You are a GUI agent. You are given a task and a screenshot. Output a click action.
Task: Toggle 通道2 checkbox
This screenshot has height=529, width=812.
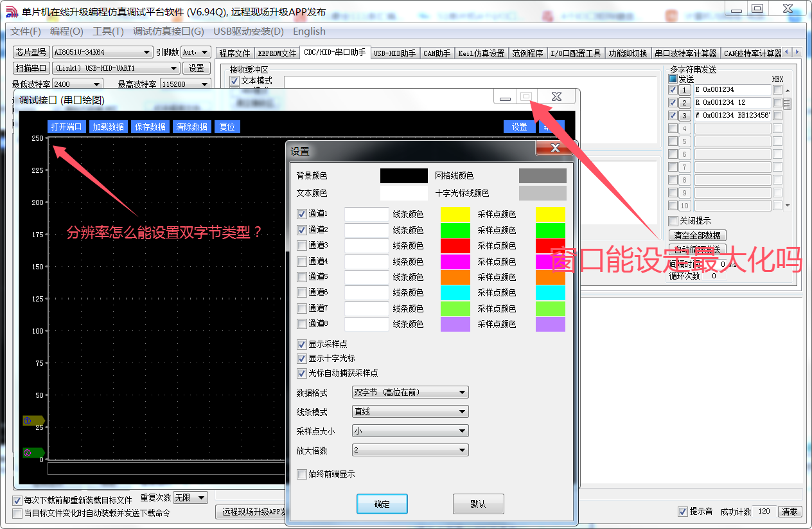302,229
